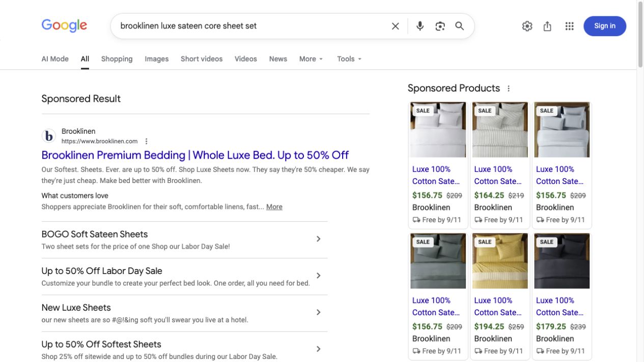The image size is (644, 362).
Task: Switch to AI Mode tab
Action: click(x=55, y=59)
